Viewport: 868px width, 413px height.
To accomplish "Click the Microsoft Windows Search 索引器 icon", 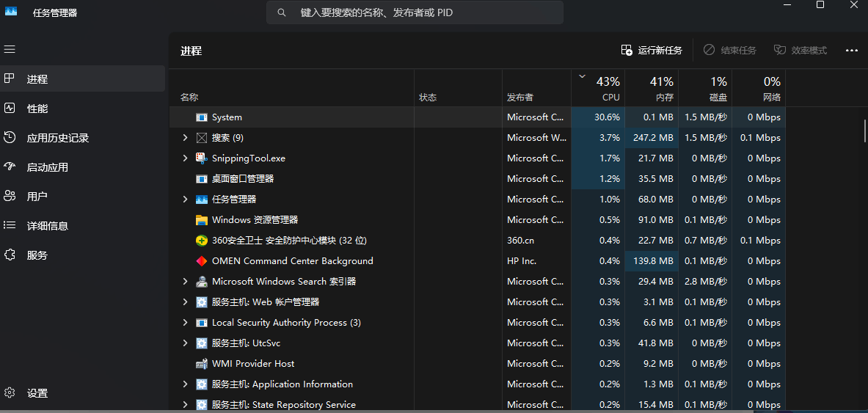I will click(202, 281).
